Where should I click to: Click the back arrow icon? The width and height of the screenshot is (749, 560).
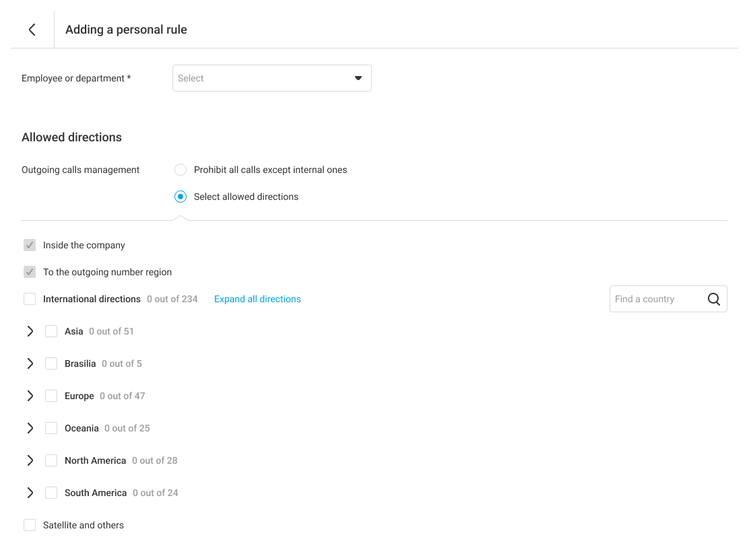[x=32, y=30]
